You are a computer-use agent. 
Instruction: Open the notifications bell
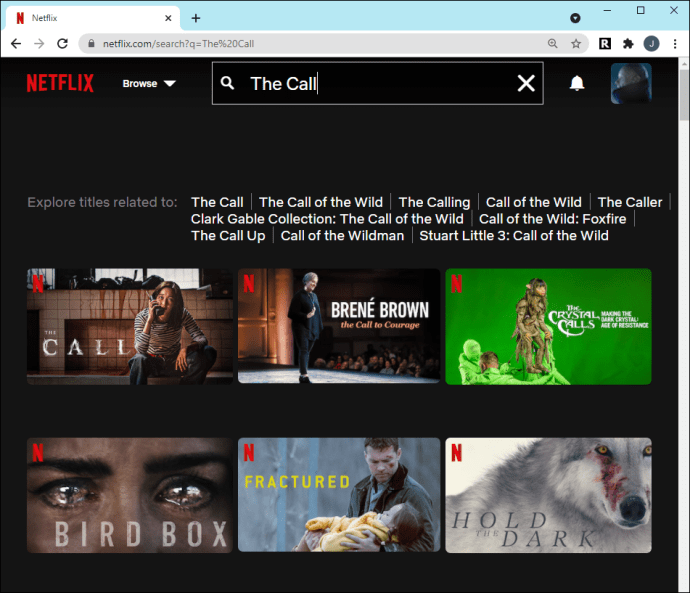(x=576, y=83)
